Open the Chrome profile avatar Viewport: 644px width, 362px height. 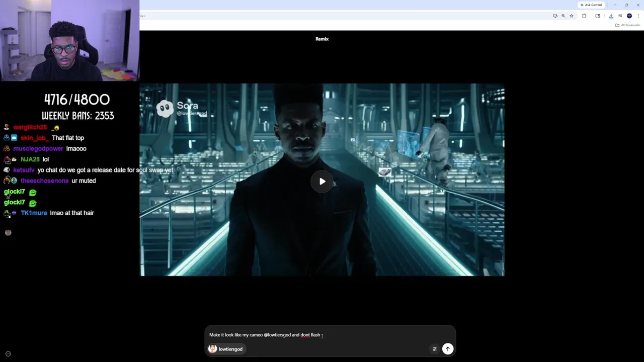(x=629, y=16)
